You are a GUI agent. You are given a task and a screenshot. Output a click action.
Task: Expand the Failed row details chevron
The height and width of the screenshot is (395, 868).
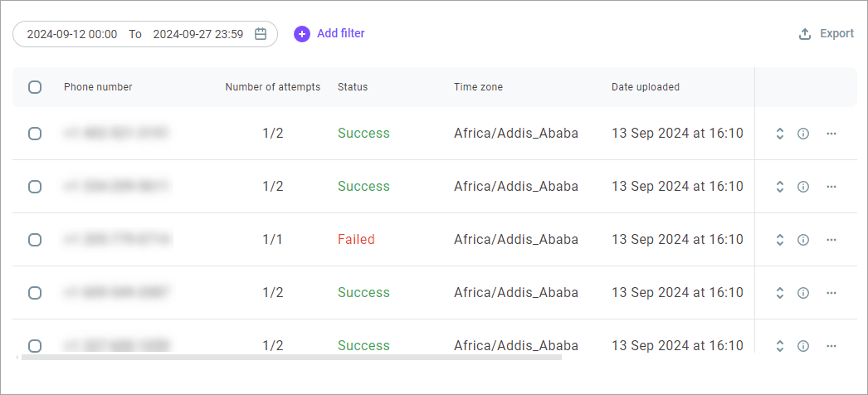click(x=779, y=240)
